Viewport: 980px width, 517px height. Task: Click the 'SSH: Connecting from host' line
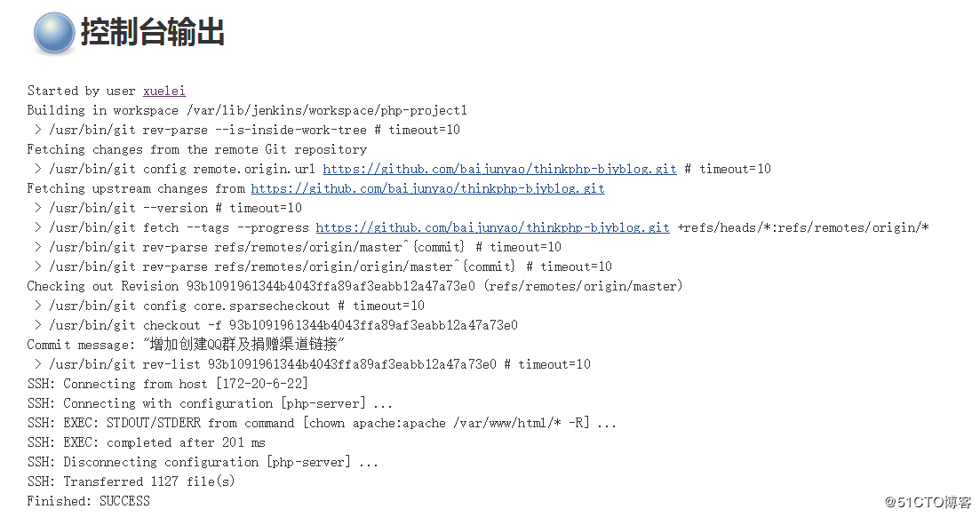(x=167, y=384)
